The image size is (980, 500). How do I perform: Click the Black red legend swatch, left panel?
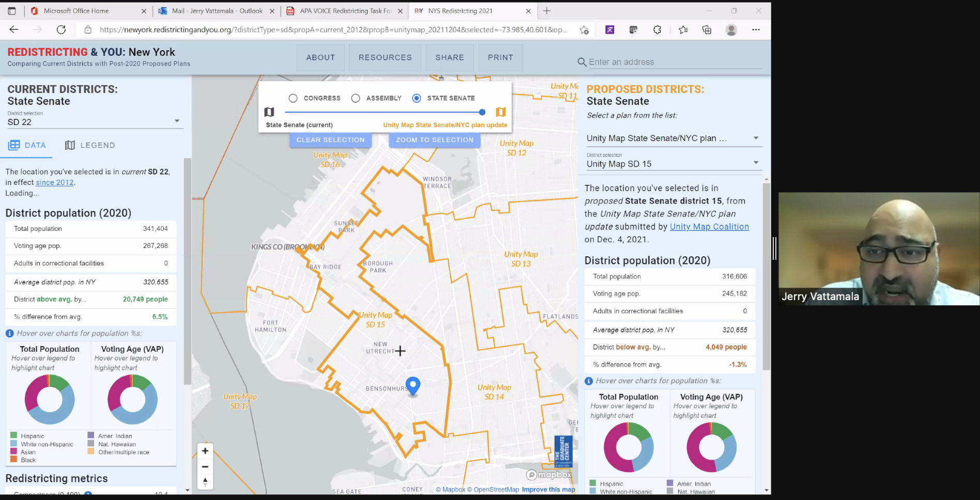[14, 460]
